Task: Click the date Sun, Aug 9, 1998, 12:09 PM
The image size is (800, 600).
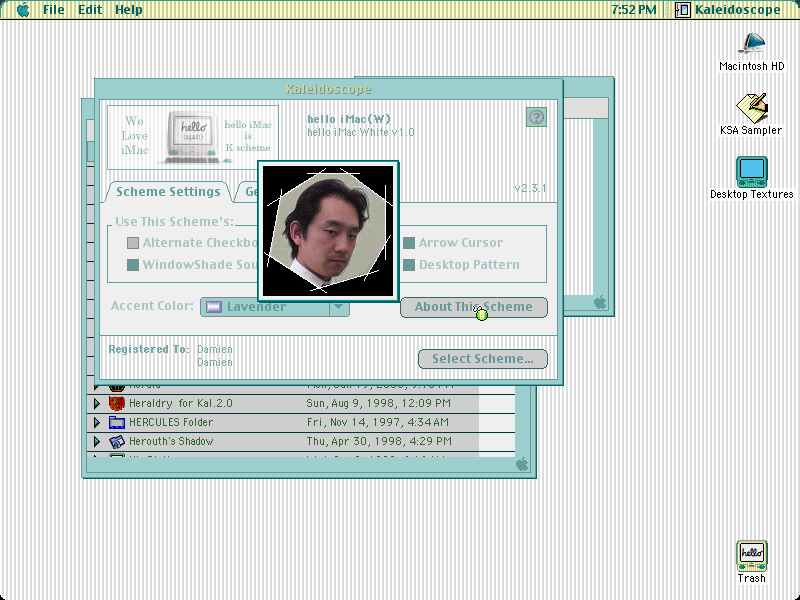Action: (379, 404)
